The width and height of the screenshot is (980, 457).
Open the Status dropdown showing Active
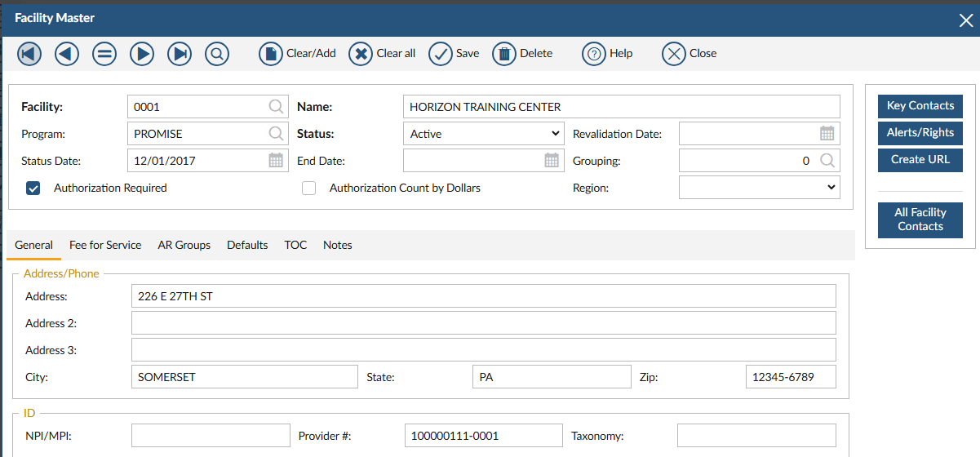pyautogui.click(x=484, y=133)
